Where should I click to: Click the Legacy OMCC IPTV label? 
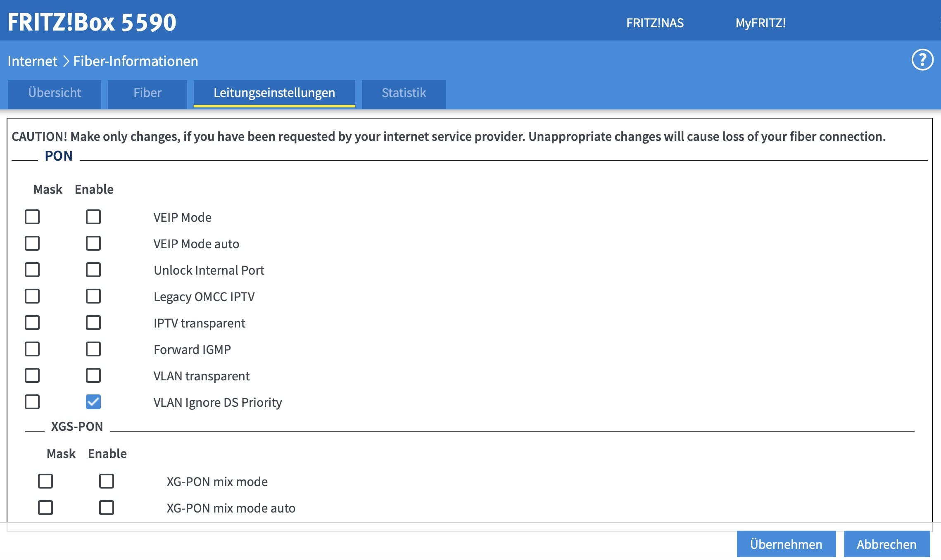click(204, 297)
